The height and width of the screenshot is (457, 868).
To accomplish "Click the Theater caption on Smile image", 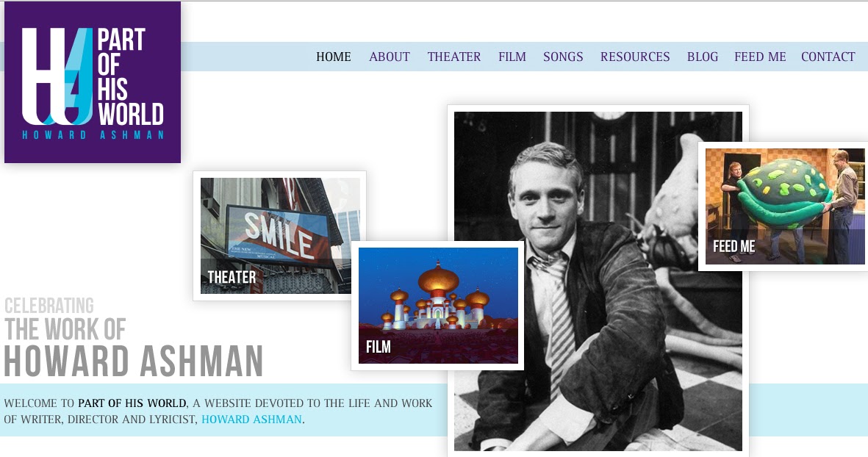I will pyautogui.click(x=232, y=277).
